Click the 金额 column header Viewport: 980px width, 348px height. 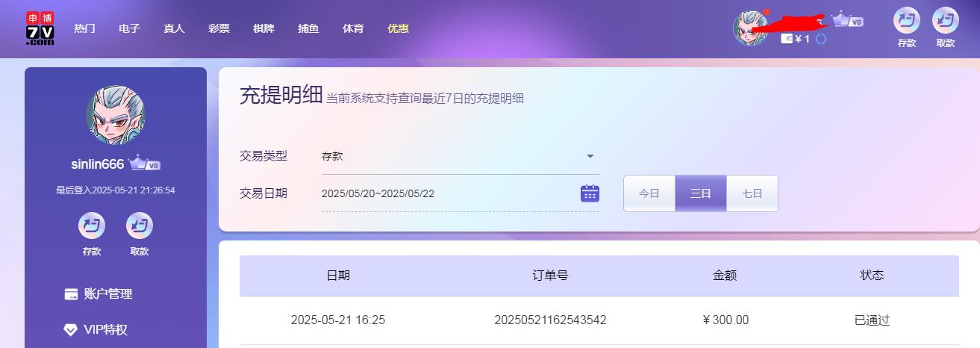[x=725, y=275]
